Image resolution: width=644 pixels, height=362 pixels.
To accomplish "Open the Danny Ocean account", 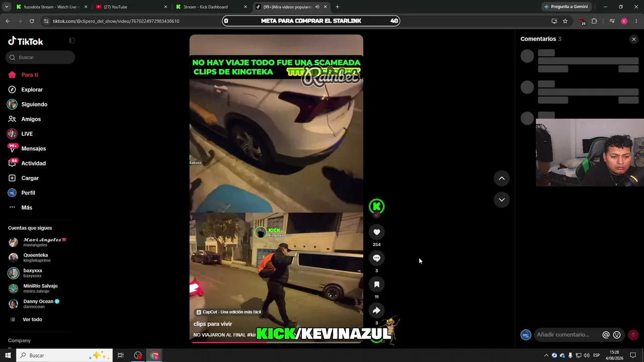I will 38,304.
